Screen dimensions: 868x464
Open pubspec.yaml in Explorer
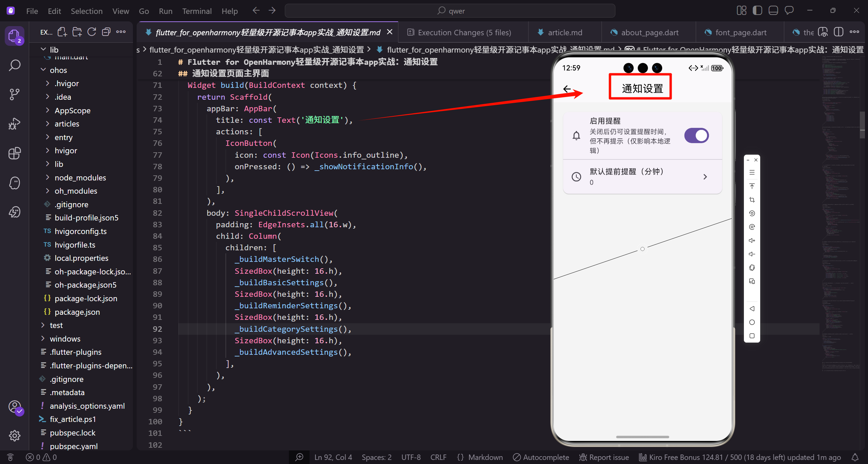coord(74,446)
